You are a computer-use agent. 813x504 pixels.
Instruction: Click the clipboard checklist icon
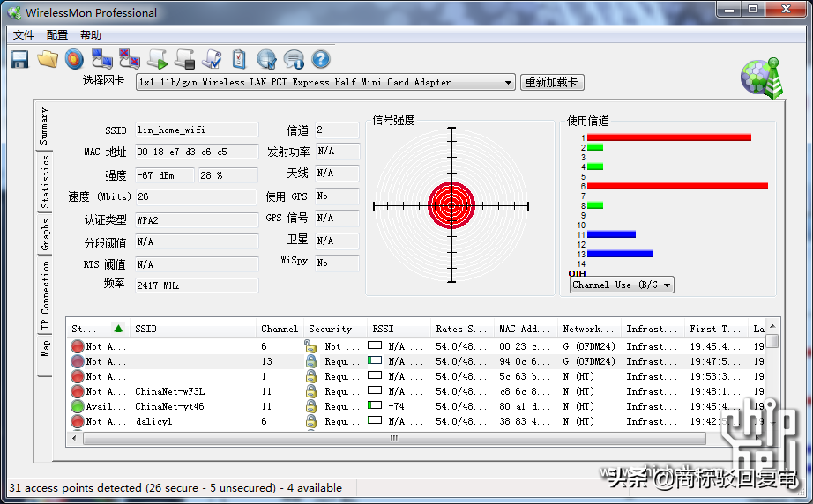[x=239, y=59]
